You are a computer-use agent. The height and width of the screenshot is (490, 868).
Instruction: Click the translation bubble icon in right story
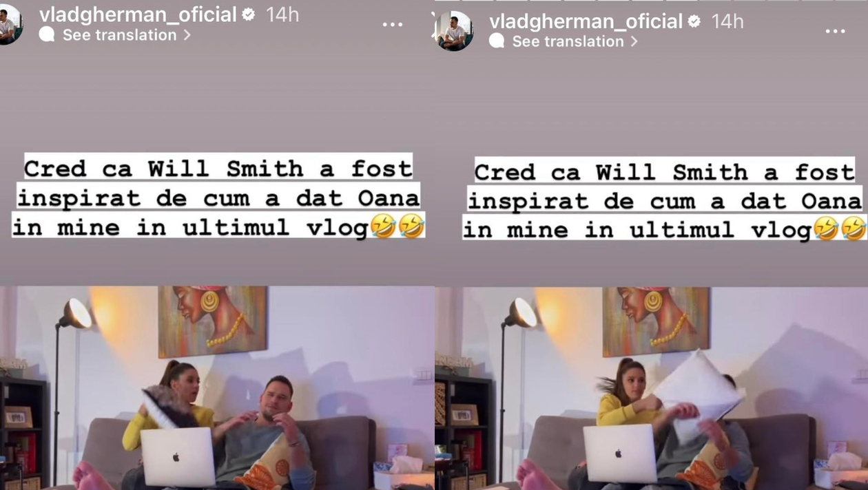(x=497, y=41)
